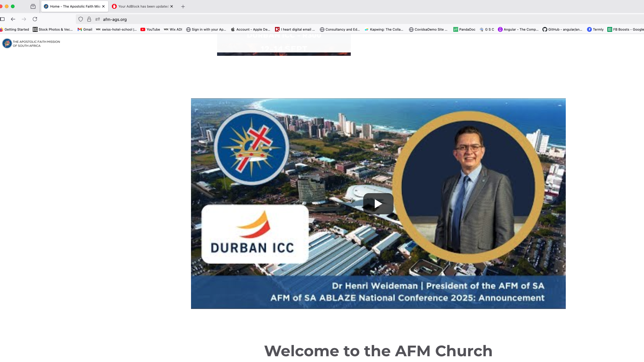The image size is (644, 362).
Task: Click the browser back arrow
Action: pyautogui.click(x=13, y=19)
